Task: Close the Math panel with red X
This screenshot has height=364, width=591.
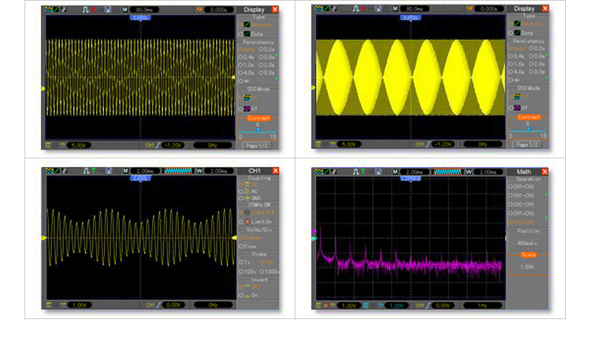Action: (x=546, y=171)
